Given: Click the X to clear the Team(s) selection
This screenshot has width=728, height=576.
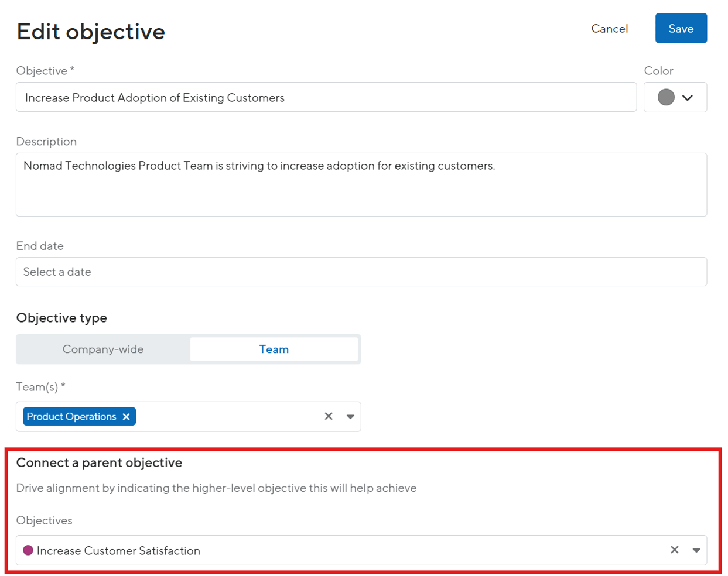Looking at the screenshot, I should (329, 416).
